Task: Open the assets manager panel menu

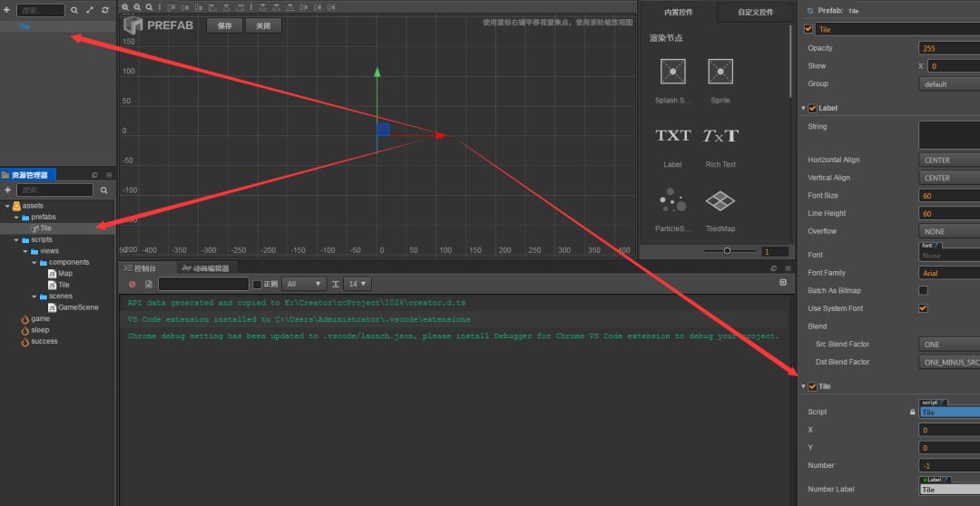Action: click(109, 175)
